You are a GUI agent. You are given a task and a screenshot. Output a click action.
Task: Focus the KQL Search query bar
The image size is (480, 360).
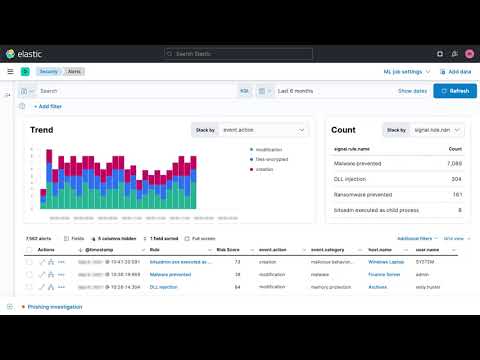[x=137, y=91]
